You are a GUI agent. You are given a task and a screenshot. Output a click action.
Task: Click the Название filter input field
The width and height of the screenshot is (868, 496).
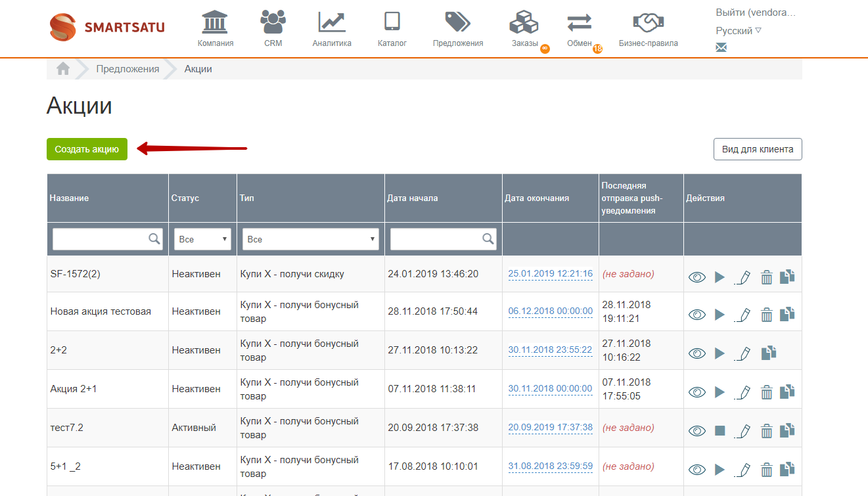pos(108,239)
